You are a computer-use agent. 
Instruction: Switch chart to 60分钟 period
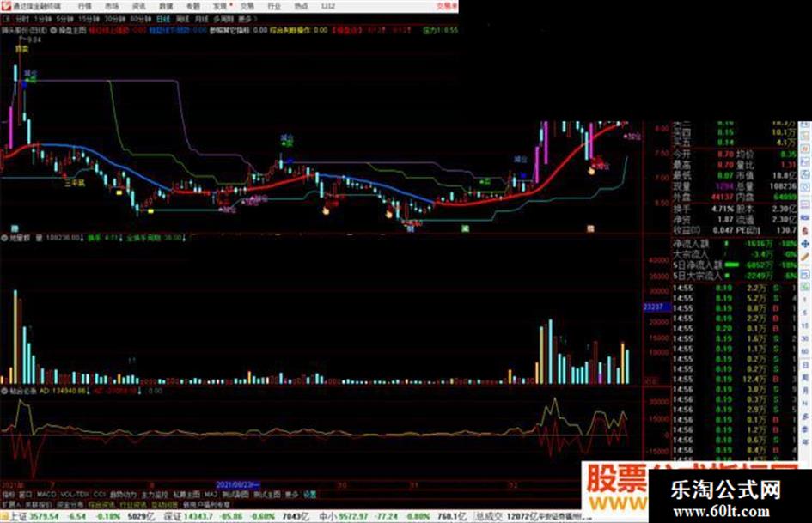coord(141,19)
